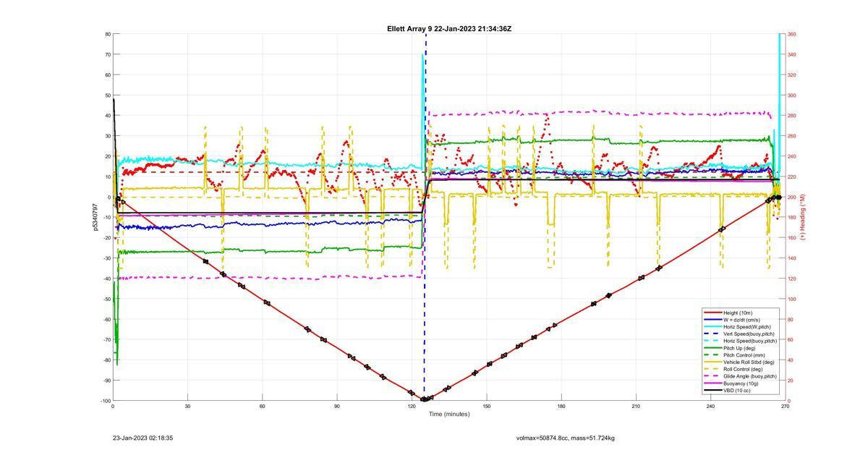
Task: Click the time axis tick label 240
Action: pos(710,407)
